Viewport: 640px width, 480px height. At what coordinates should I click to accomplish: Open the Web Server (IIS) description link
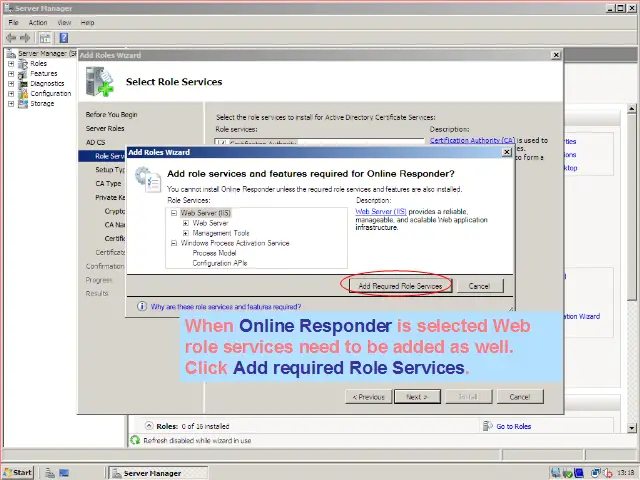381,211
